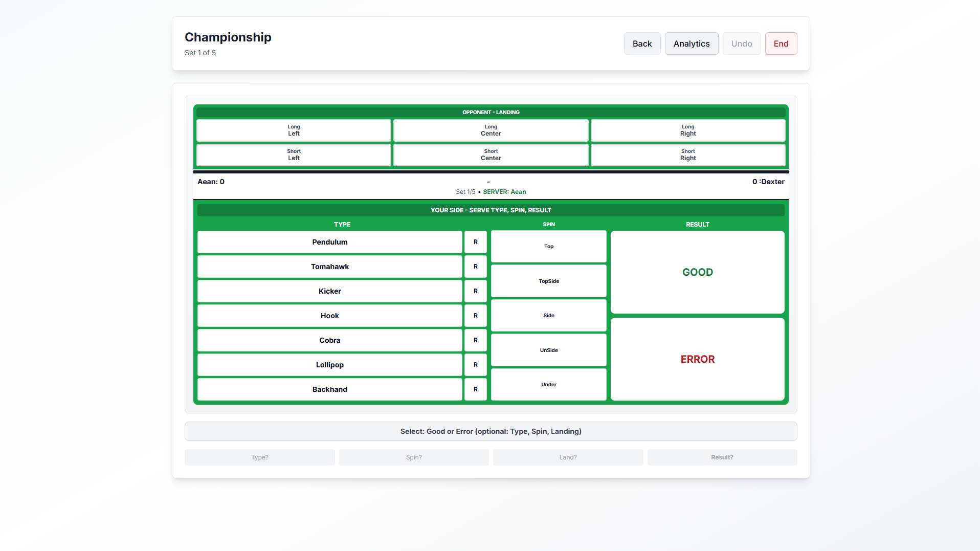The width and height of the screenshot is (980, 551).
Task: Click the disabled Undo button
Action: pos(741,43)
